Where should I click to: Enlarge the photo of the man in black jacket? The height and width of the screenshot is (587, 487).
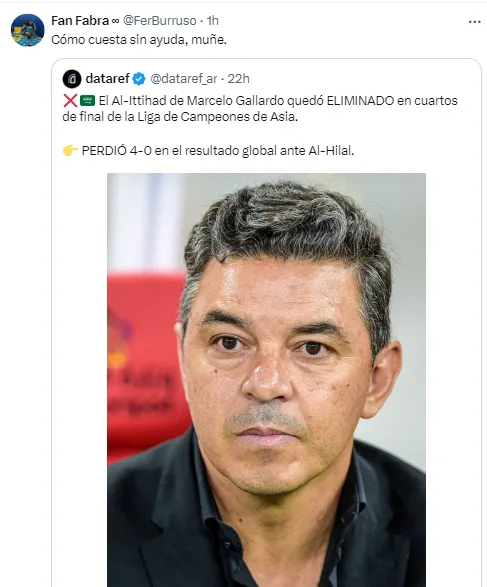click(x=266, y=380)
